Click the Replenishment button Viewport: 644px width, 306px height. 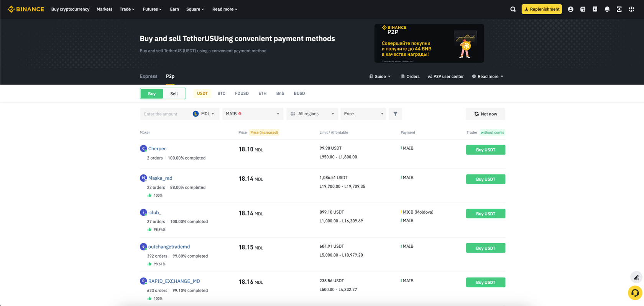(x=542, y=9)
